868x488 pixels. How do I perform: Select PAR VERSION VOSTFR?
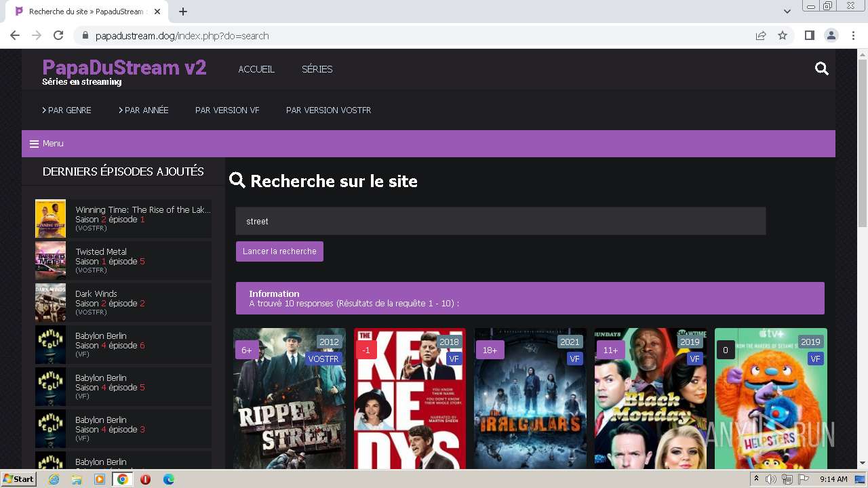coord(328,110)
